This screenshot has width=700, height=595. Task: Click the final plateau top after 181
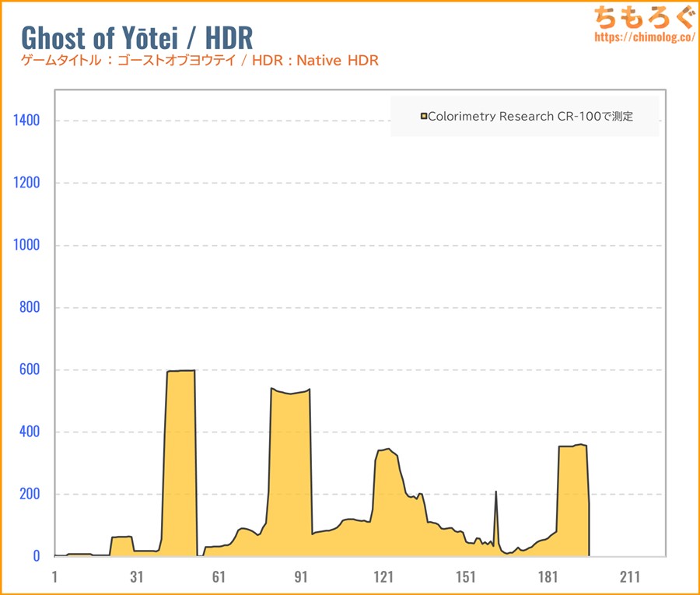click(x=573, y=446)
